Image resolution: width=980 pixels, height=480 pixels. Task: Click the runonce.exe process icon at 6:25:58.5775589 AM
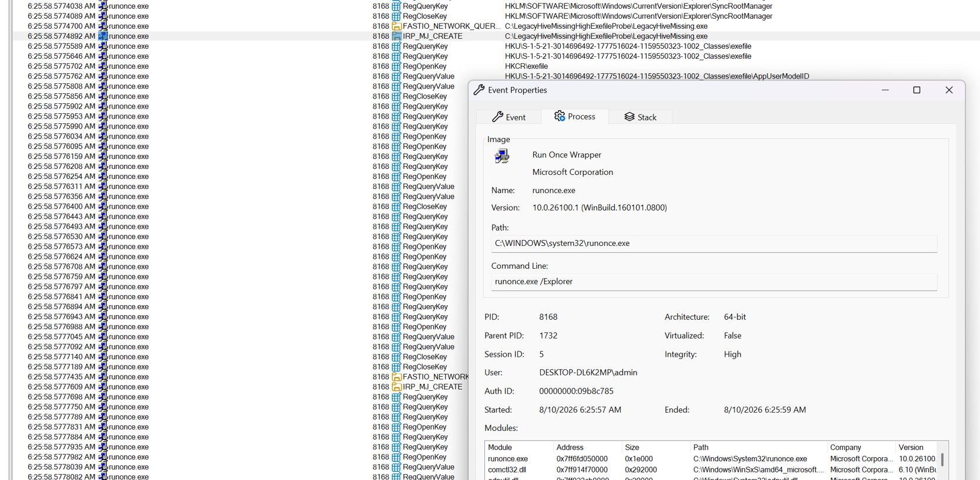click(x=103, y=46)
